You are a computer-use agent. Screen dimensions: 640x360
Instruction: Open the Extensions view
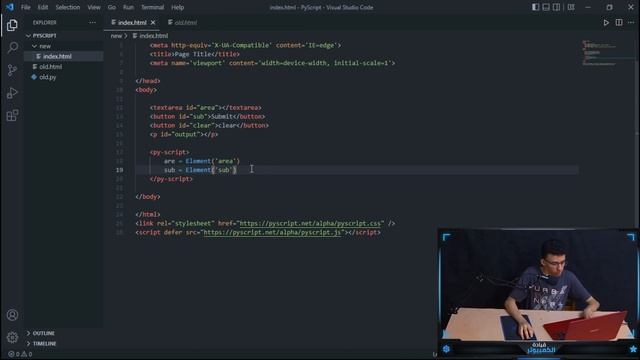click(12, 115)
